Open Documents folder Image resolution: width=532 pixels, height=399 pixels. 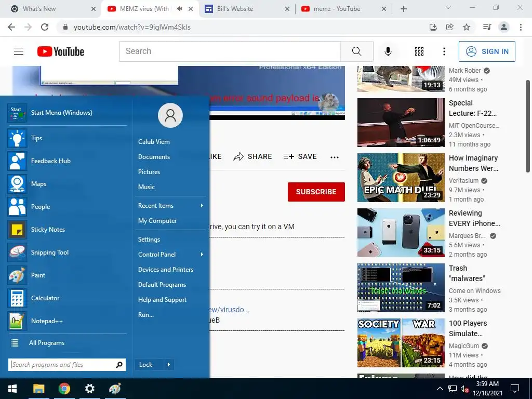[x=154, y=157]
